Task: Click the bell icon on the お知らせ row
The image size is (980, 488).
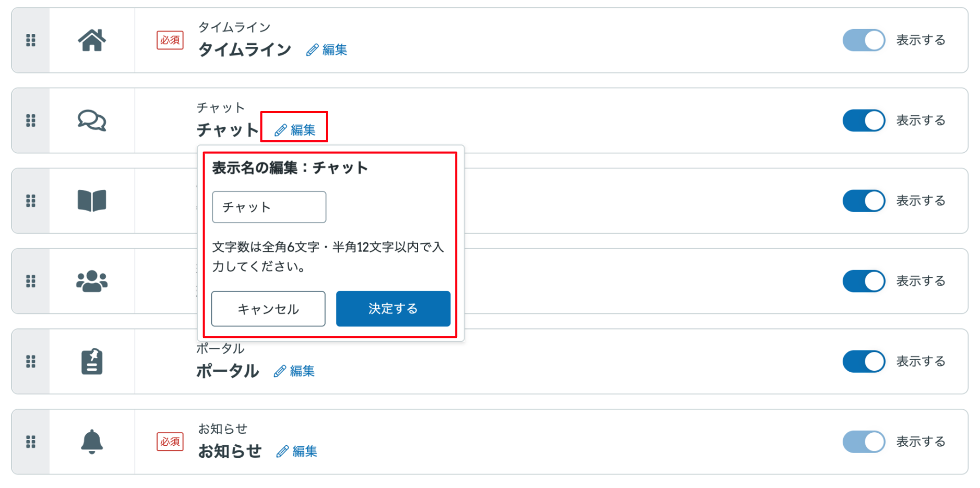Action: point(91,441)
